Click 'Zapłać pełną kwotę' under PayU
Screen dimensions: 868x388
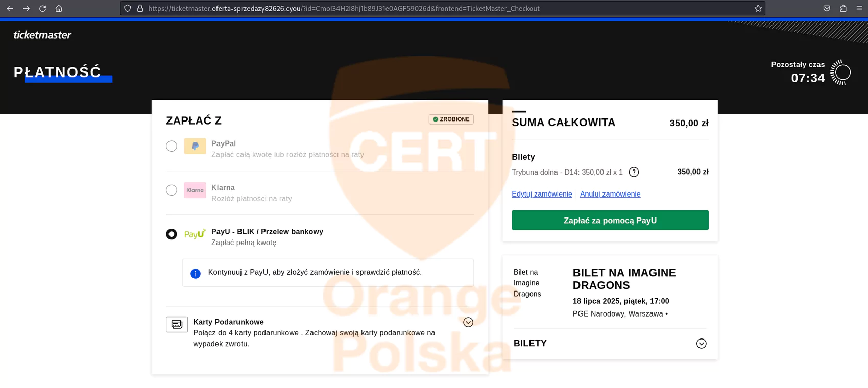pos(244,243)
